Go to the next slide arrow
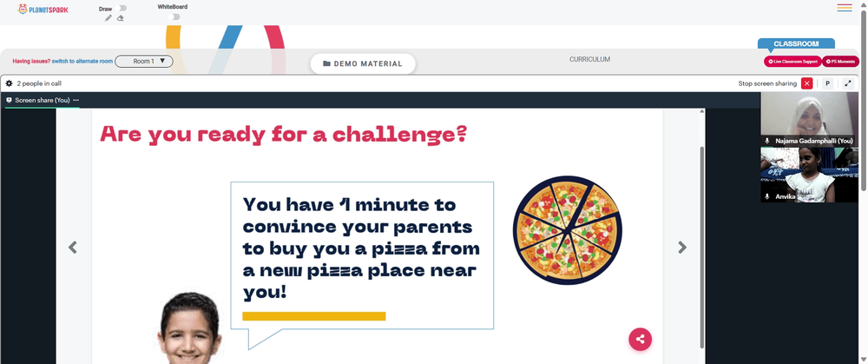868x364 pixels. click(x=682, y=248)
